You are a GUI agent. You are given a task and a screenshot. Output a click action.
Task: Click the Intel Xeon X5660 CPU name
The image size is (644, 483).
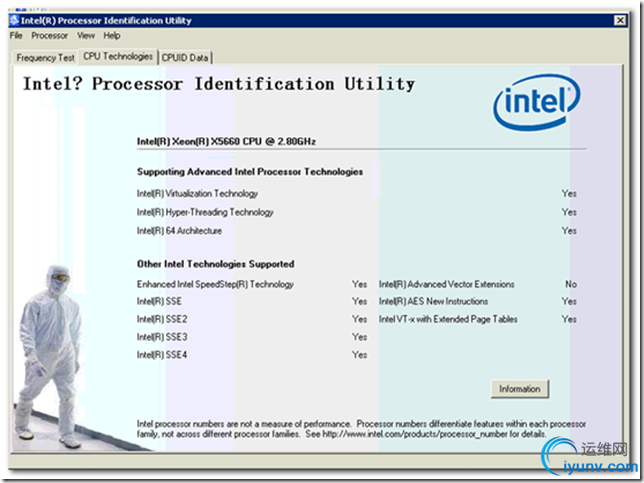(x=226, y=141)
